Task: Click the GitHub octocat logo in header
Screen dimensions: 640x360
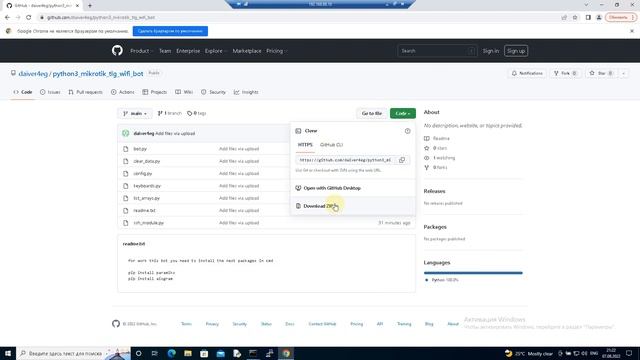Action: 117,51
